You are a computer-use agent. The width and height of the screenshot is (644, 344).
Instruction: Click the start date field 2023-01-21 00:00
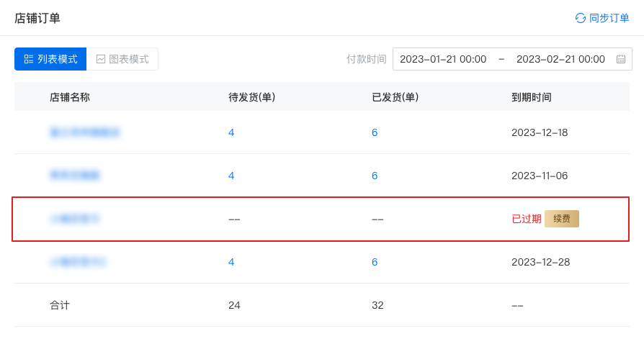443,59
